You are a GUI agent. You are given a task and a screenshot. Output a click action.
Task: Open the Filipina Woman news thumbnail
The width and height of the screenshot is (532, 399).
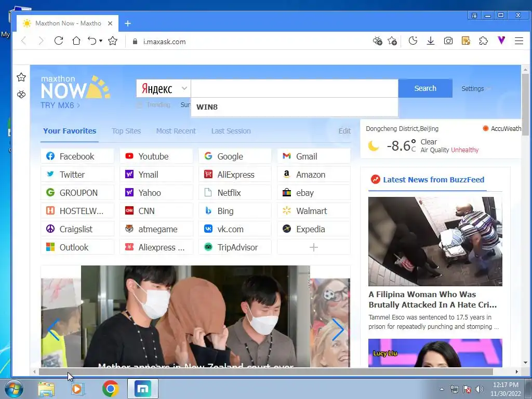click(435, 242)
